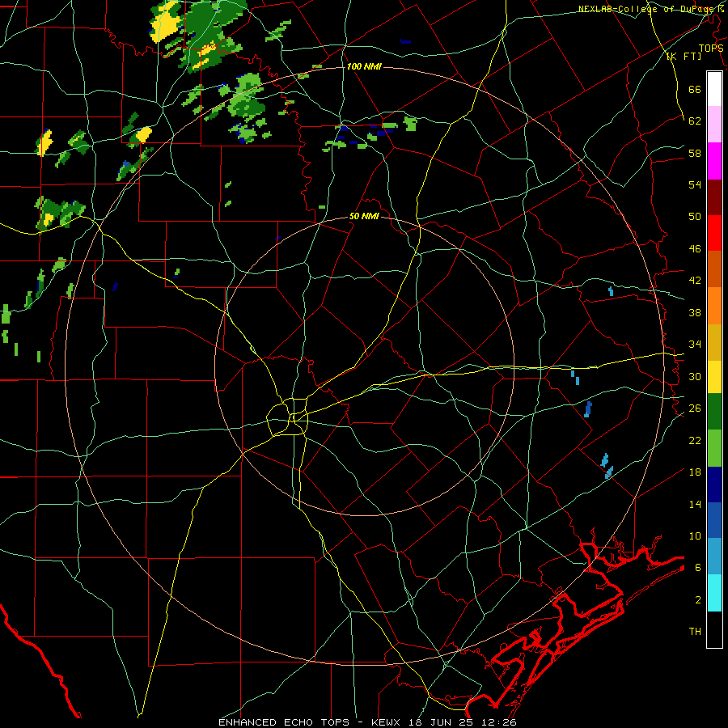Pick the light blue legend swatch
This screenshot has height=728, width=728.
(714, 557)
